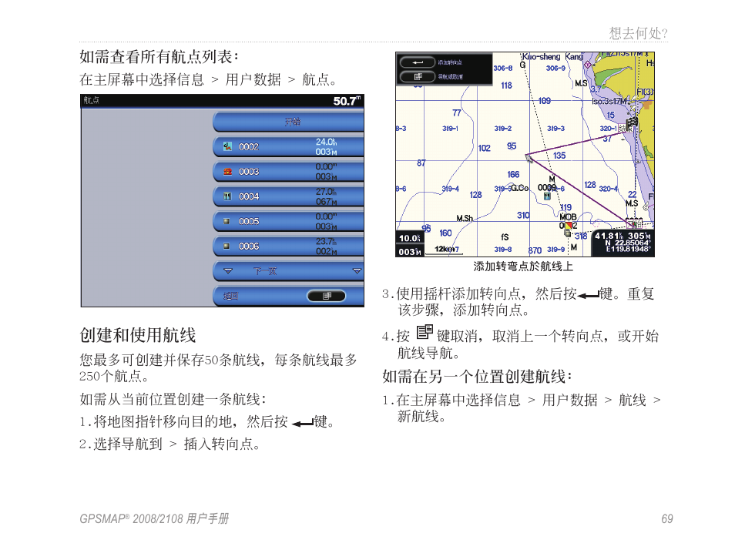The height and width of the screenshot is (560, 735).
Task: Select waypoint 0006 row
Action: point(288,246)
